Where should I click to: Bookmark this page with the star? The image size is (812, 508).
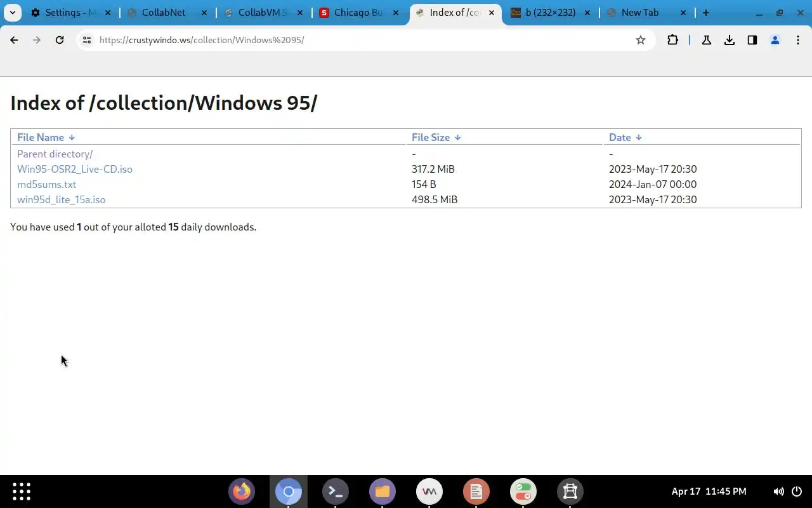point(641,40)
